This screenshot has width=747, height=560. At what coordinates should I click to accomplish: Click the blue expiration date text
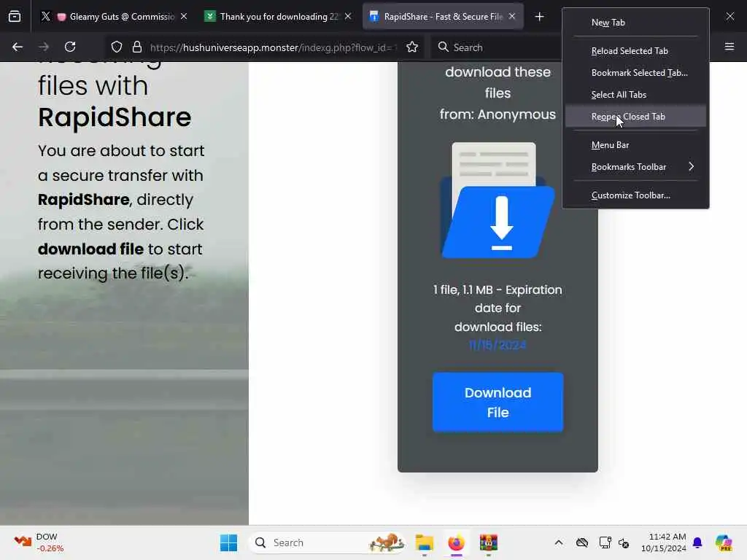pos(498,345)
